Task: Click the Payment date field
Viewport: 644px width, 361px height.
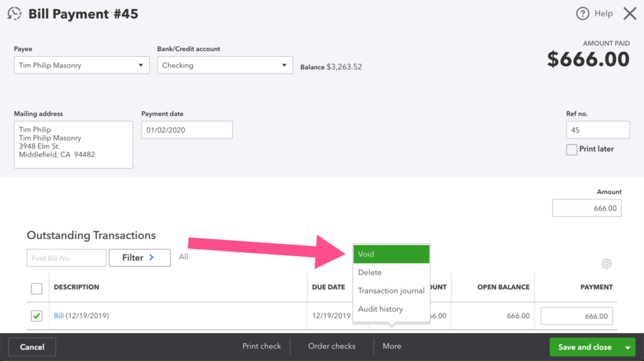Action: point(187,130)
